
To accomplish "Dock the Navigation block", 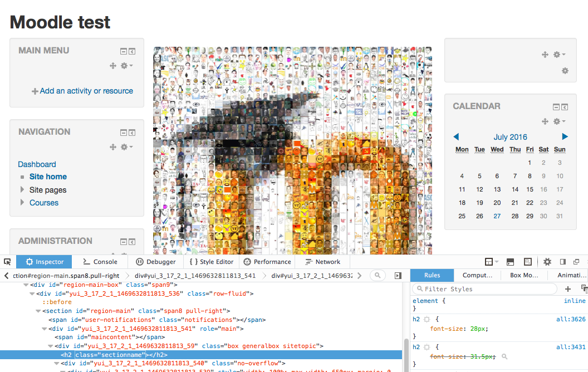I will [132, 133].
